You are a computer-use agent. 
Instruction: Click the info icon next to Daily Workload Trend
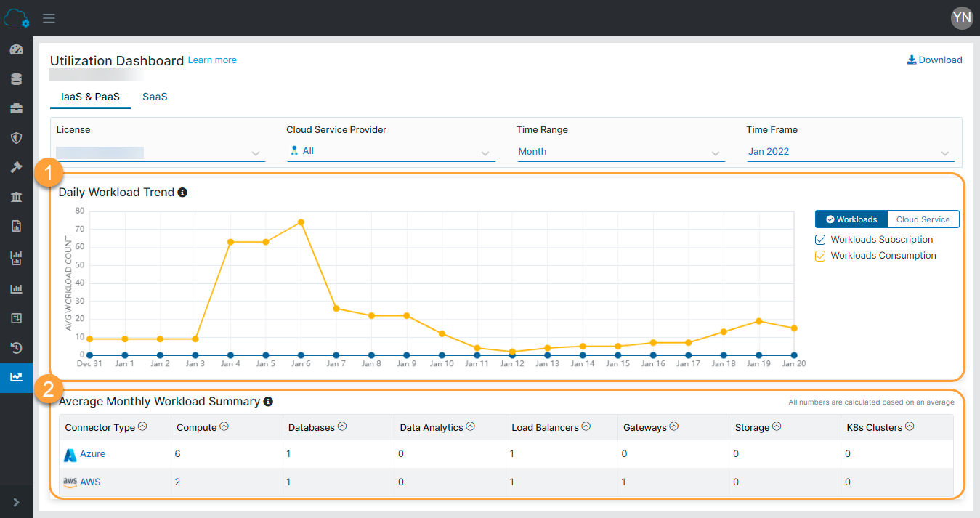click(x=182, y=192)
